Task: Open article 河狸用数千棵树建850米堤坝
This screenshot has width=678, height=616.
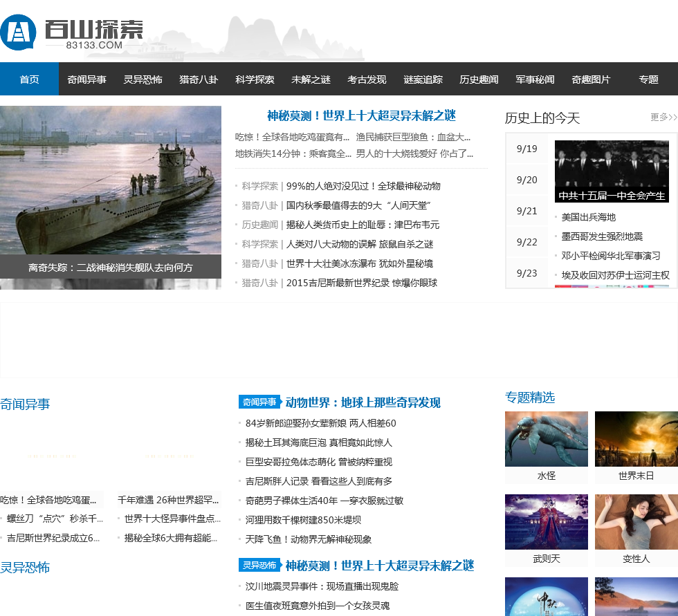Action: [x=303, y=520]
